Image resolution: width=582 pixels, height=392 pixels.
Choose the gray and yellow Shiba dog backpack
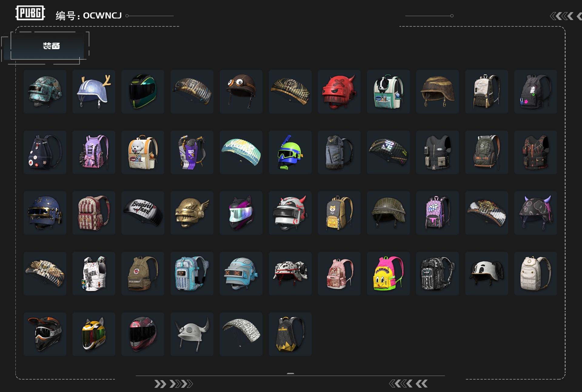339,213
